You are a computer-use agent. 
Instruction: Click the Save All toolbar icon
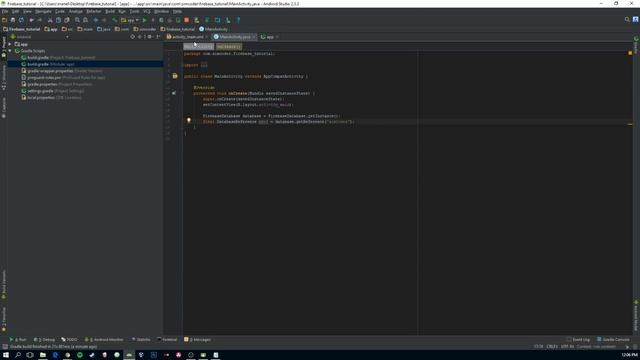pyautogui.click(x=13, y=20)
